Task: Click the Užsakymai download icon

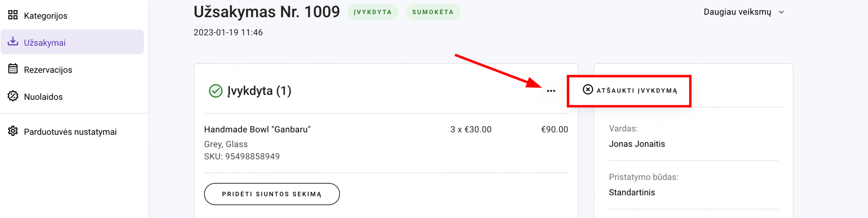Action: click(x=13, y=41)
